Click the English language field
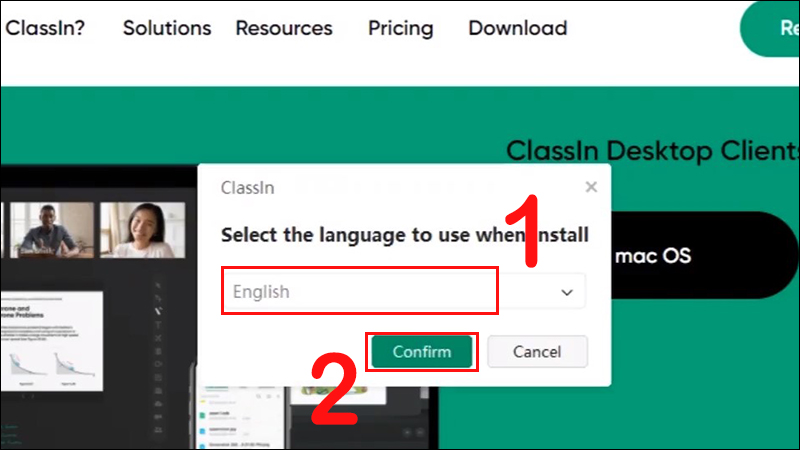 click(x=403, y=291)
